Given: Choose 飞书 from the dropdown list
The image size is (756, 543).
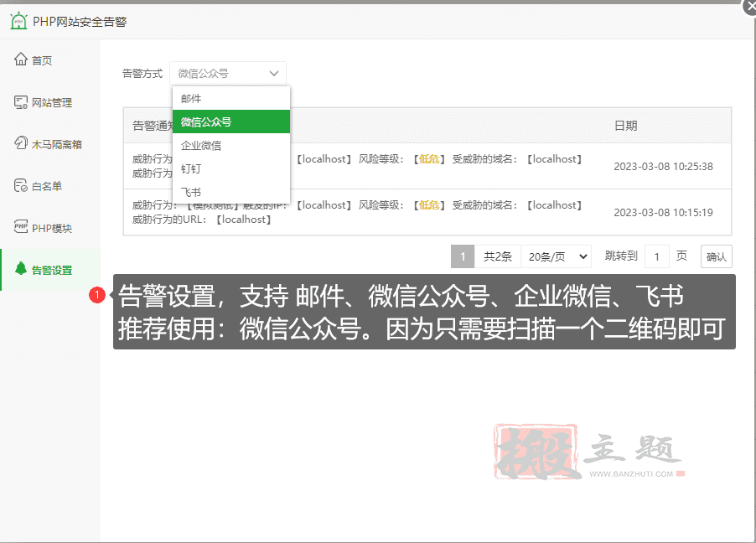Looking at the screenshot, I should (x=231, y=192).
